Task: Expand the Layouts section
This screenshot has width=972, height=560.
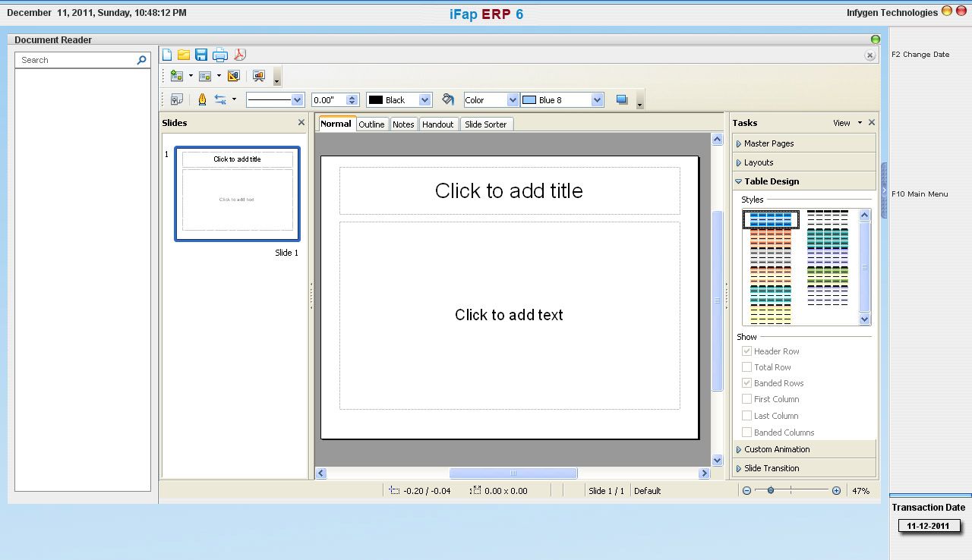Action: (x=804, y=162)
